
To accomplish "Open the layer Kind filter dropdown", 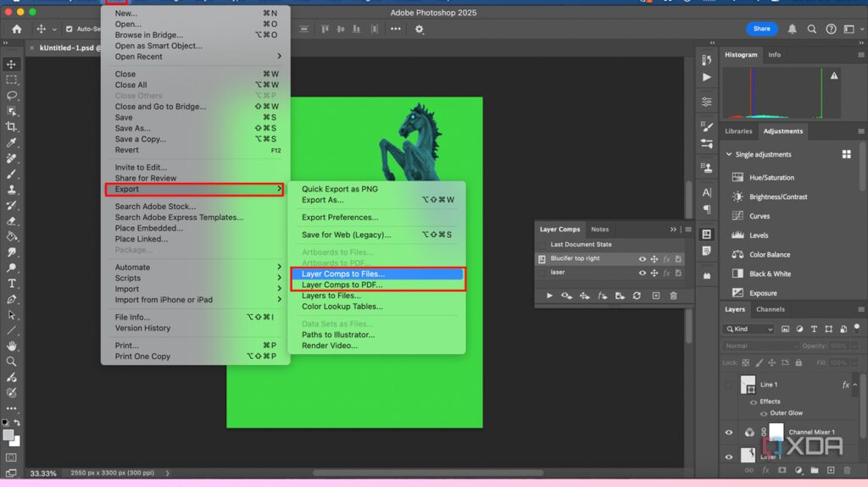I will tap(749, 329).
